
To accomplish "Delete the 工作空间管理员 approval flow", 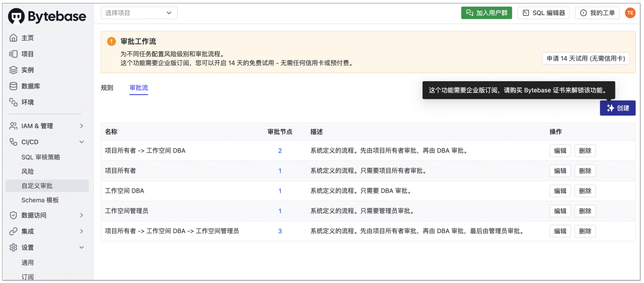I will pyautogui.click(x=585, y=211).
